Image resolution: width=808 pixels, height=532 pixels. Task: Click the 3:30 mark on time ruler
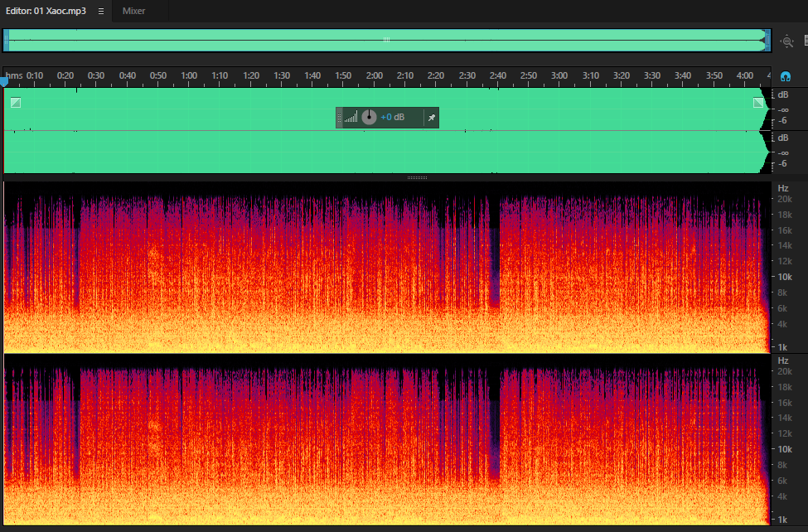point(652,75)
